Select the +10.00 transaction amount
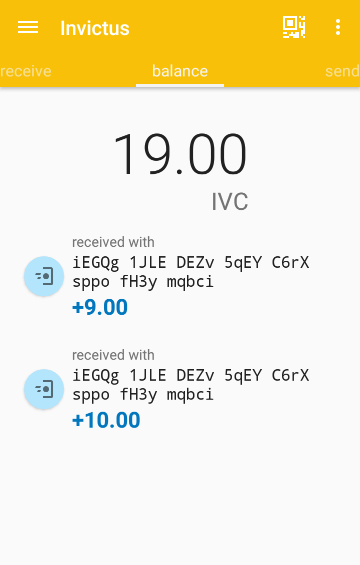The image size is (360, 565). point(106,420)
